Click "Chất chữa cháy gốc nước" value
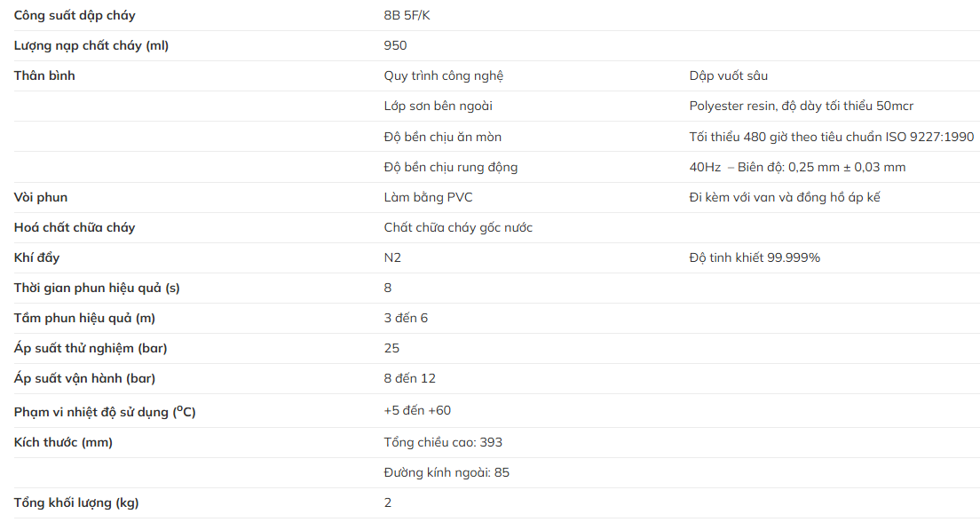The image size is (980, 522). 458,227
